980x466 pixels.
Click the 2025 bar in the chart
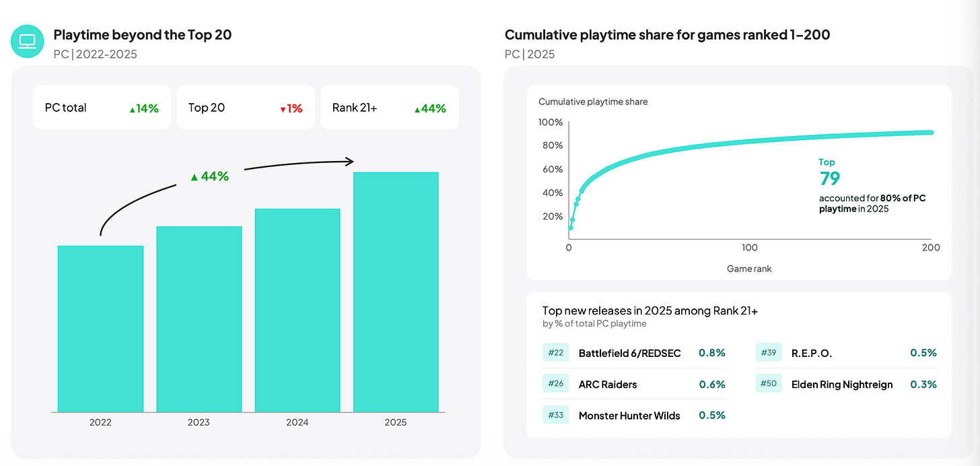click(396, 292)
